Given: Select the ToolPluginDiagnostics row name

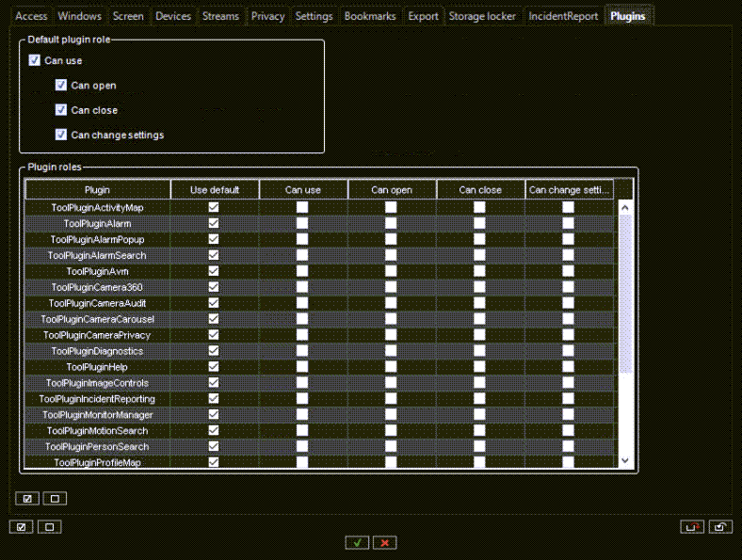Looking at the screenshot, I should point(98,351).
